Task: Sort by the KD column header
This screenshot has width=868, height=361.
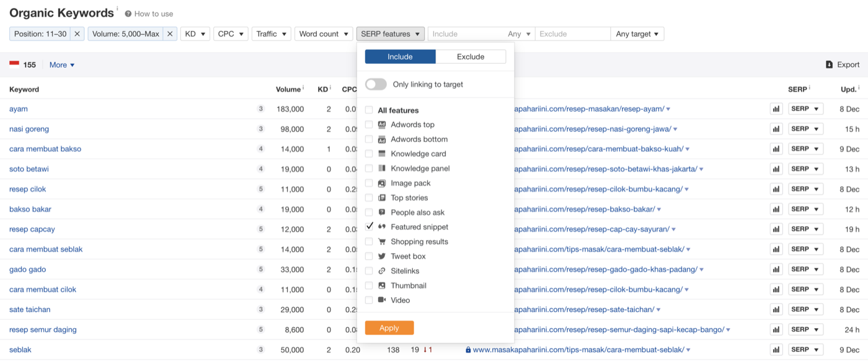Action: click(323, 89)
